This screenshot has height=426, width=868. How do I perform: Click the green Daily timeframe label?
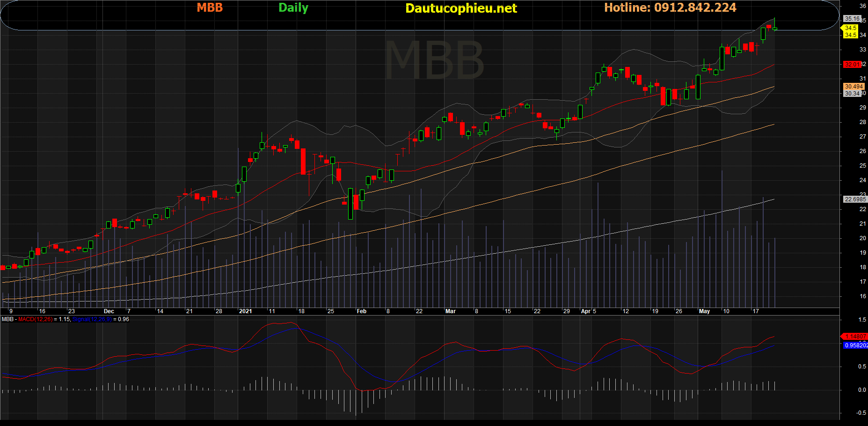pos(293,8)
